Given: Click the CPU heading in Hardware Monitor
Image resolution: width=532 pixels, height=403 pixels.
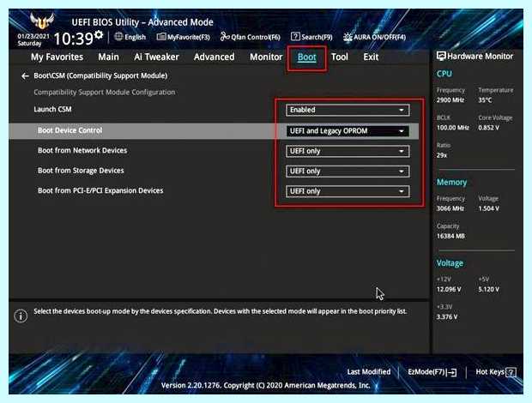Looking at the screenshot, I should (x=444, y=74).
